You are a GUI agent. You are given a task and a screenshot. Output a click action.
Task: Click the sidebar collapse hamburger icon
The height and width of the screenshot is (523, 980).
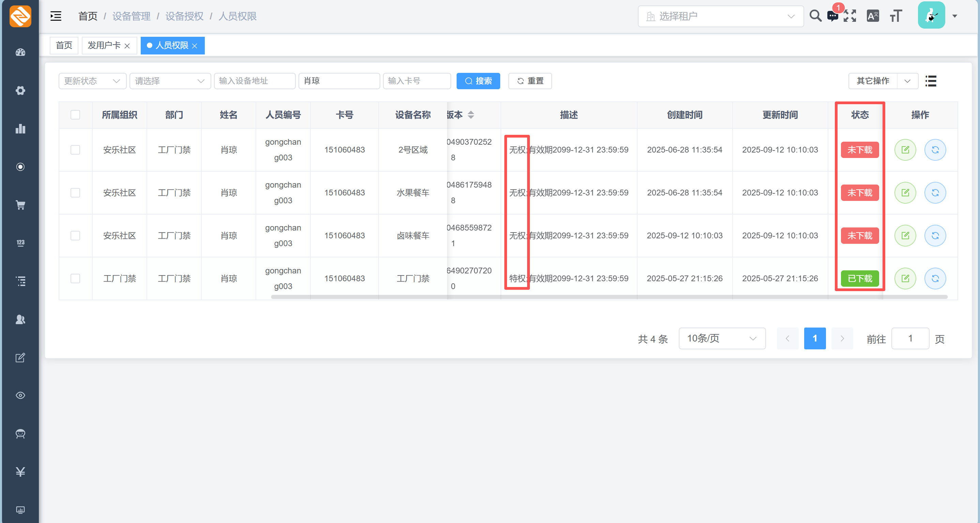[56, 16]
